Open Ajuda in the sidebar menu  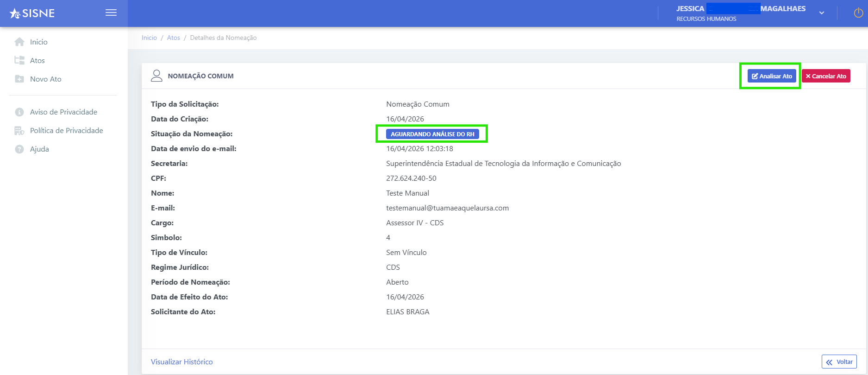pos(39,149)
